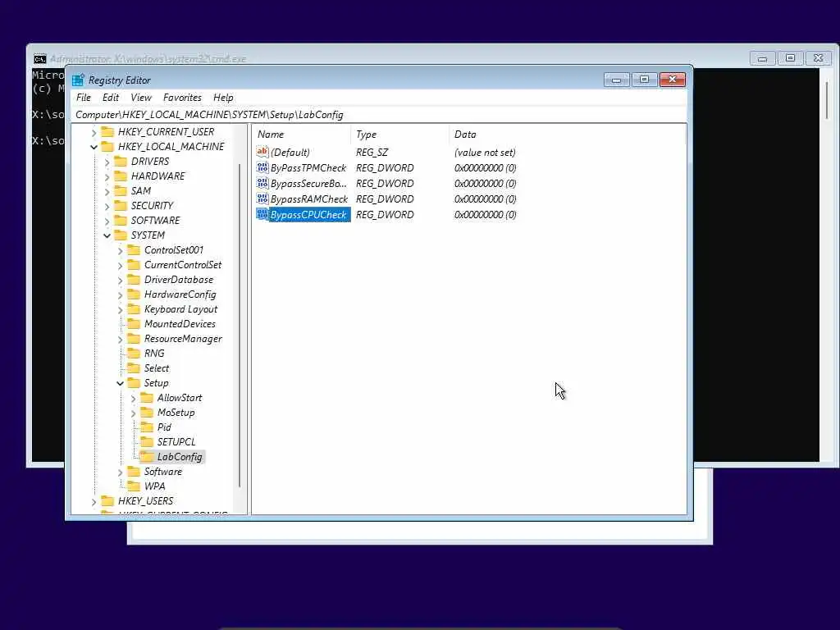Viewport: 840px width, 630px height.
Task: Select the HKEY_USERS folder icon
Action: click(107, 501)
